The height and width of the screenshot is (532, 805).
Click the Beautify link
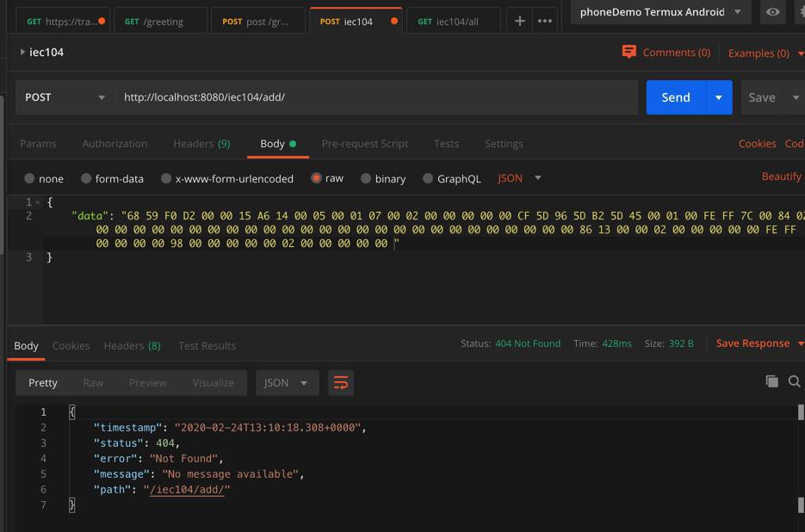tap(782, 176)
